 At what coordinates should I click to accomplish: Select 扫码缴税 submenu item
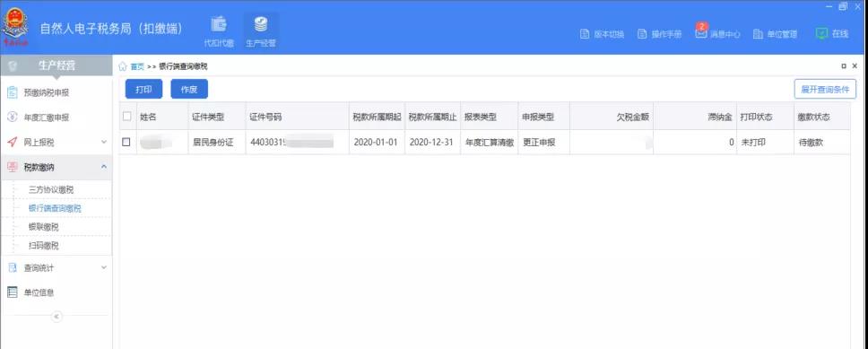click(x=44, y=246)
